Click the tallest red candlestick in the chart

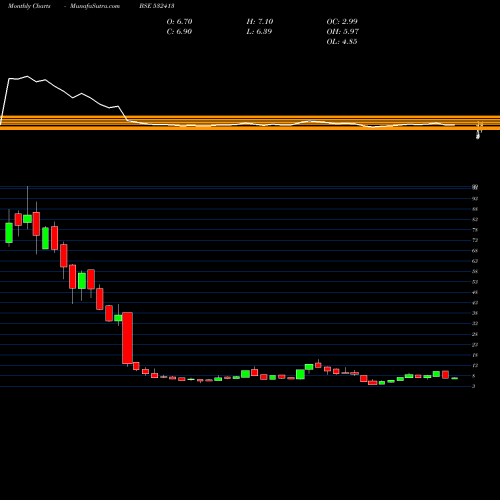point(127,338)
